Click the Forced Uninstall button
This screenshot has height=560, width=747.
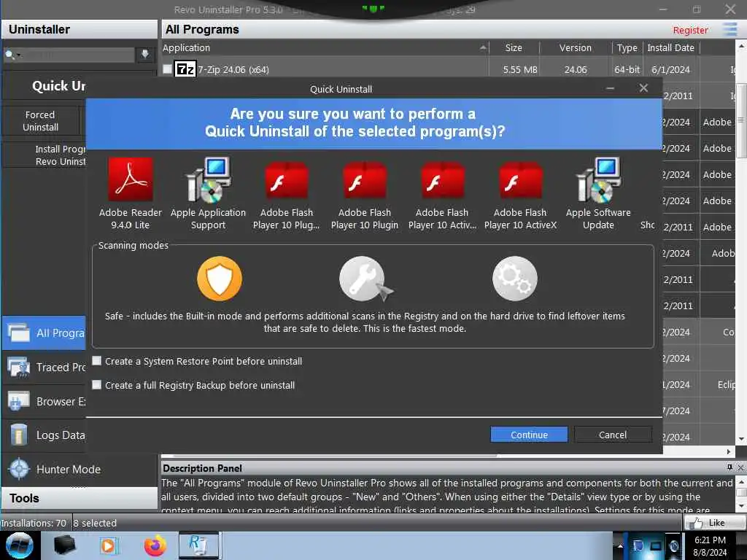[x=41, y=121]
